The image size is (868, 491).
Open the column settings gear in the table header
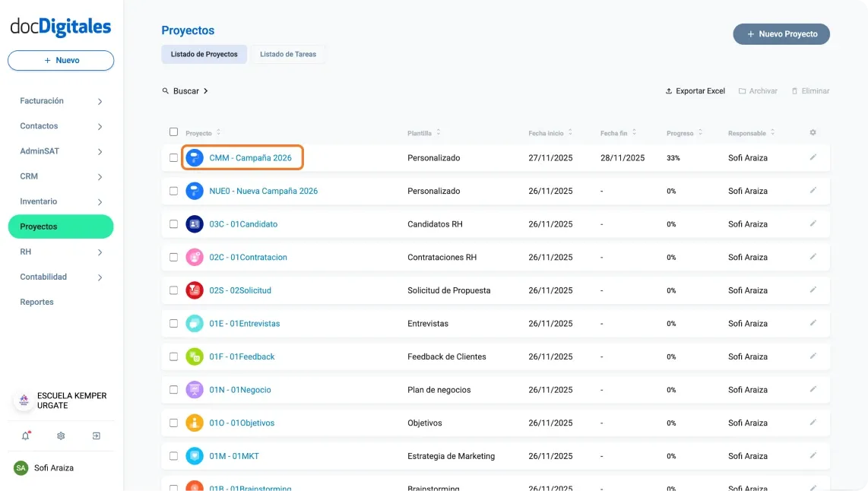tap(813, 132)
